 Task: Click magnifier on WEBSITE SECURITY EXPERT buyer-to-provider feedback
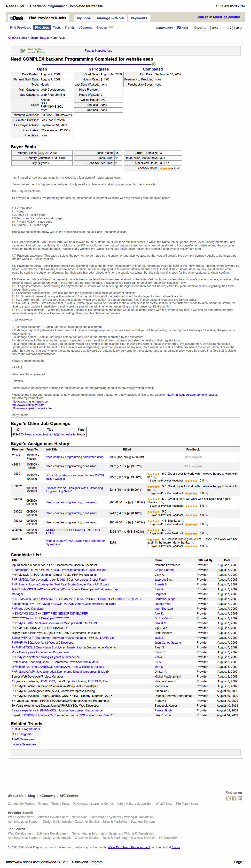pyautogui.click(x=206, y=533)
